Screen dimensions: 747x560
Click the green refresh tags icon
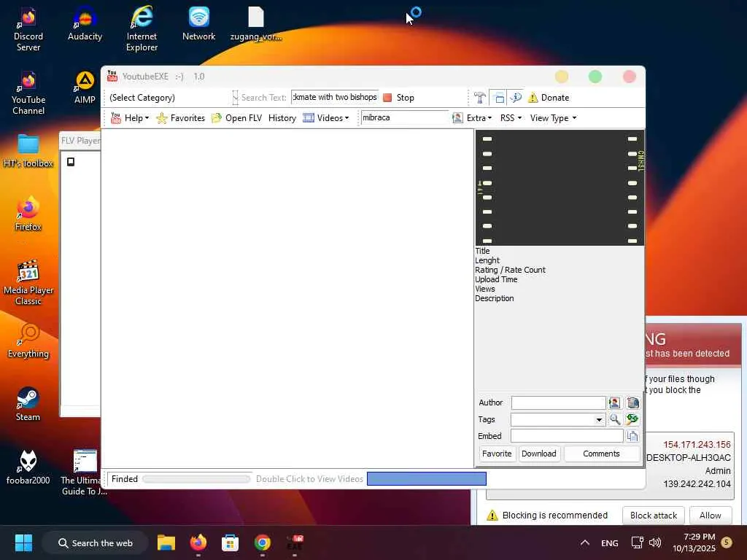pyautogui.click(x=632, y=419)
